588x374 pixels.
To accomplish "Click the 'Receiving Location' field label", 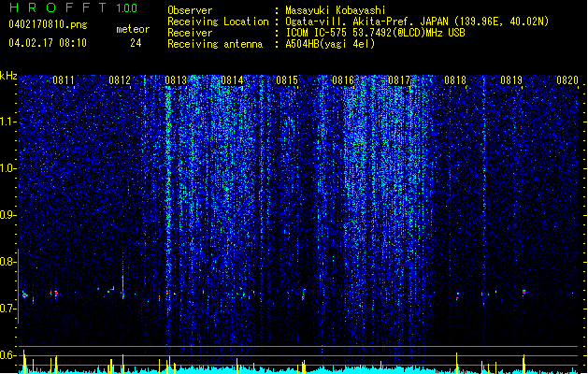I will pos(218,22).
